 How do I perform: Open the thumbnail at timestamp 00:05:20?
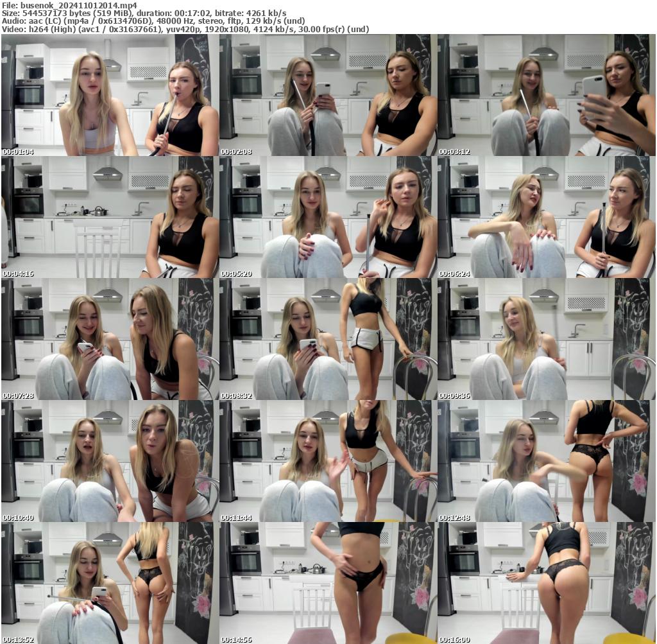(x=328, y=216)
